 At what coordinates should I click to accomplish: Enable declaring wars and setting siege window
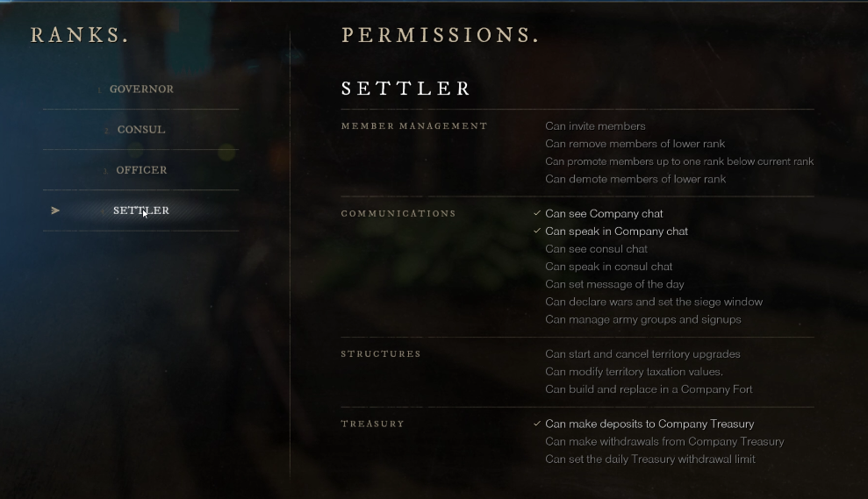(654, 302)
